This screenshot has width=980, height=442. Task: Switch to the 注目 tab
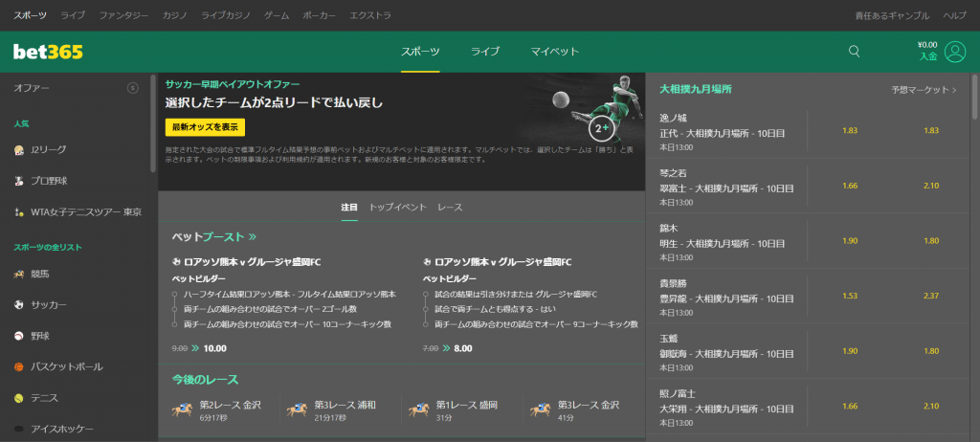pyautogui.click(x=349, y=207)
